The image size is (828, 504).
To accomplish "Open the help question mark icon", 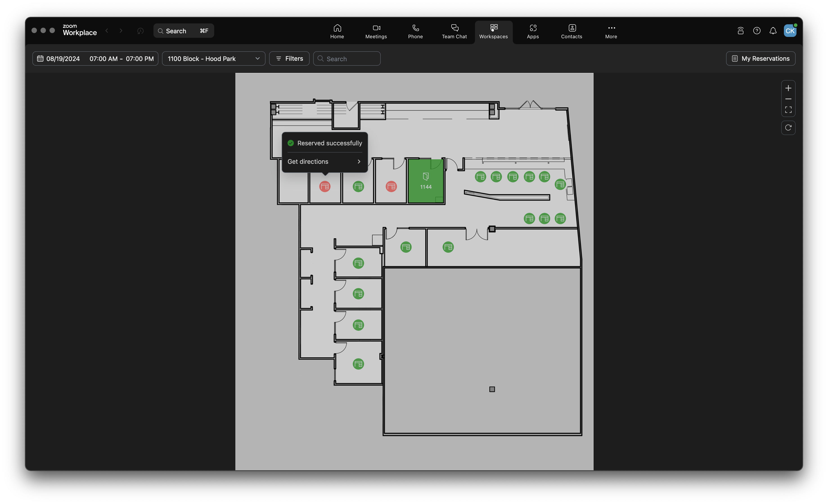I will coord(756,31).
